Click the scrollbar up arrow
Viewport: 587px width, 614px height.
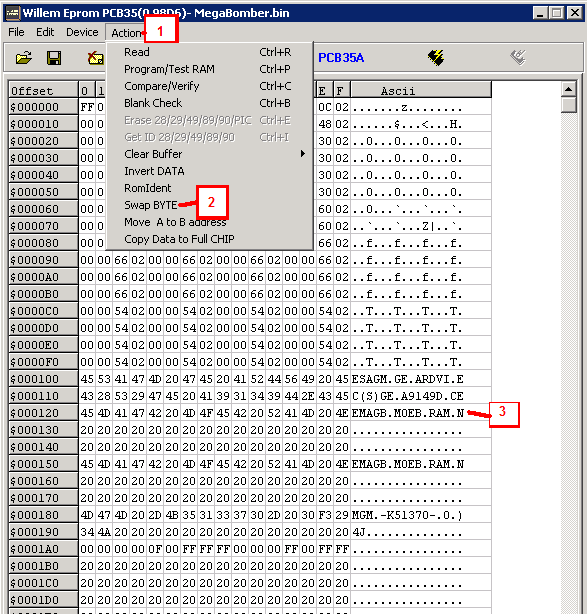coord(568,89)
